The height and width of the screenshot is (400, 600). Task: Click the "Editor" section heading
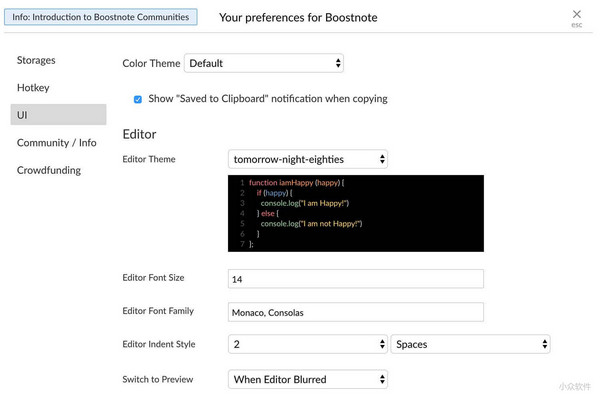pyautogui.click(x=139, y=134)
